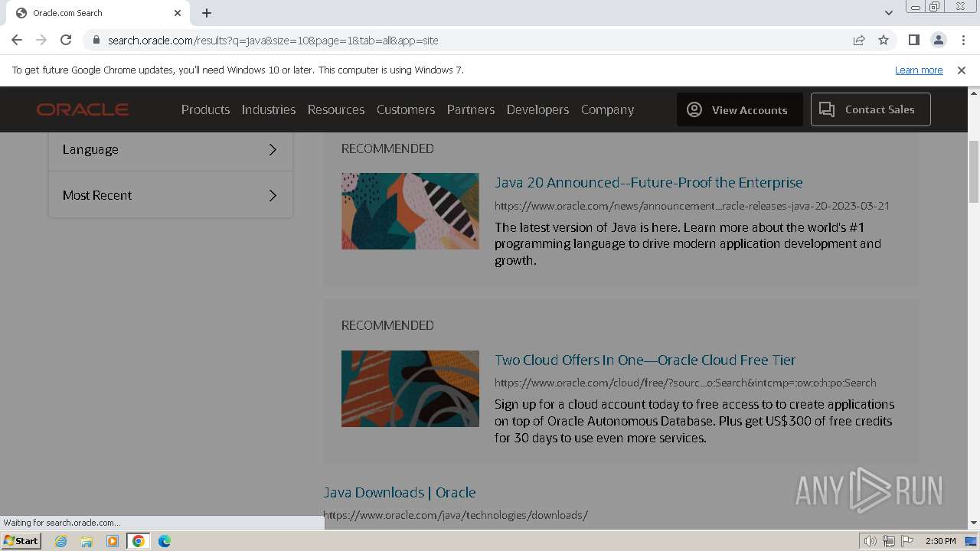This screenshot has width=980, height=551.
Task: Open the Chrome side panel
Action: pyautogui.click(x=913, y=40)
